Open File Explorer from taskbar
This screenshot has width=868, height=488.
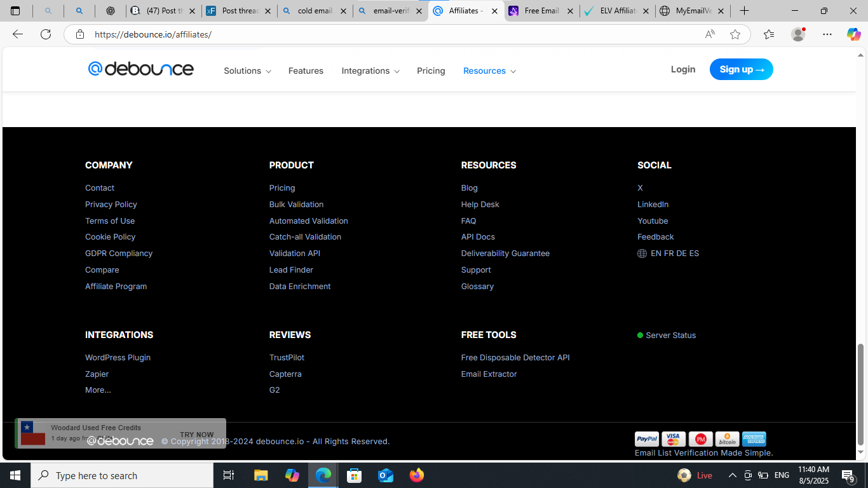click(x=261, y=475)
